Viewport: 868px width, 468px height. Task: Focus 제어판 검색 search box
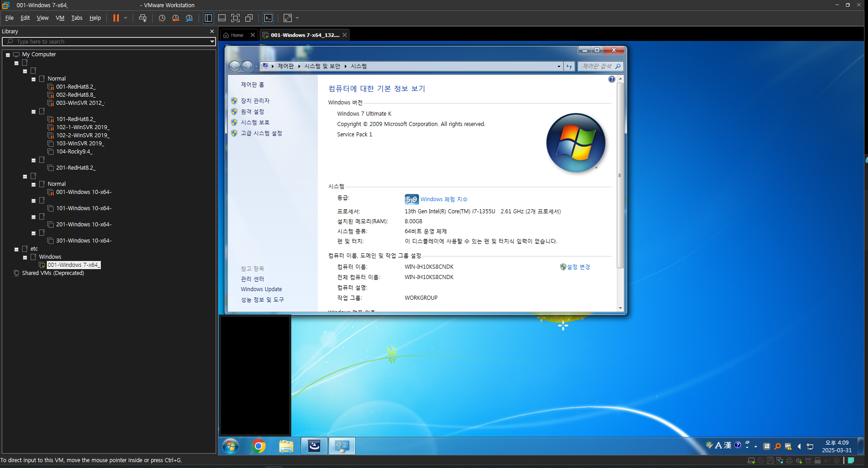(600, 66)
